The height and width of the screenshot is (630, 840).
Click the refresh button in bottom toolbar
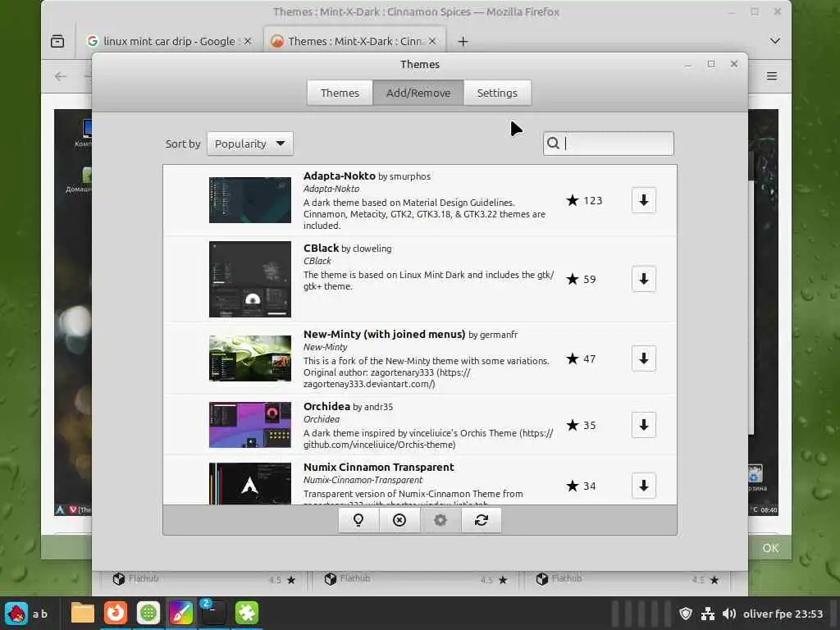pyautogui.click(x=481, y=520)
